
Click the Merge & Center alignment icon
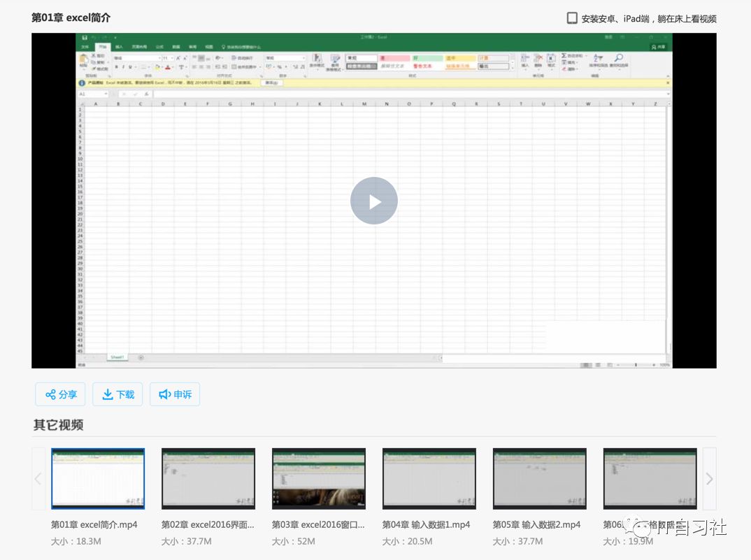pos(234,67)
